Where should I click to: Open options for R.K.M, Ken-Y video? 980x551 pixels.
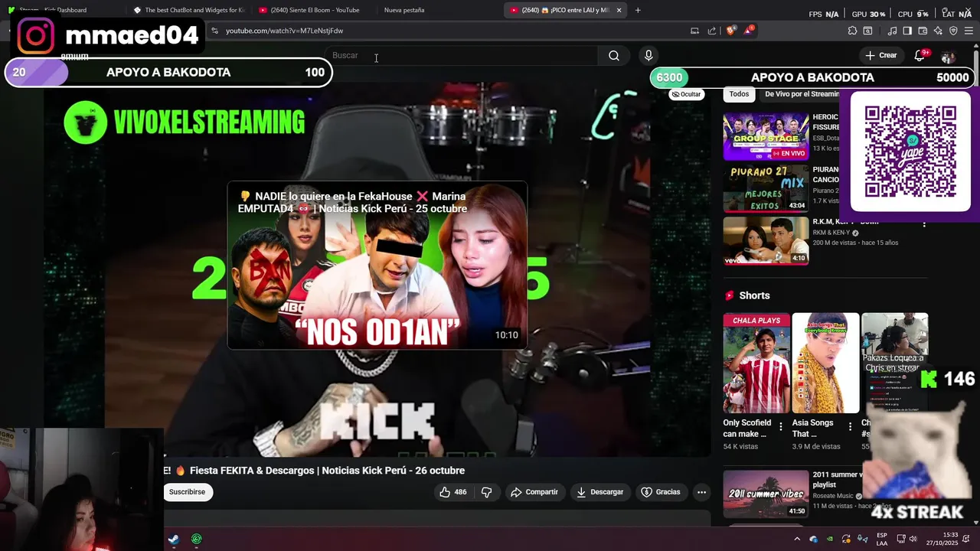[x=924, y=223]
